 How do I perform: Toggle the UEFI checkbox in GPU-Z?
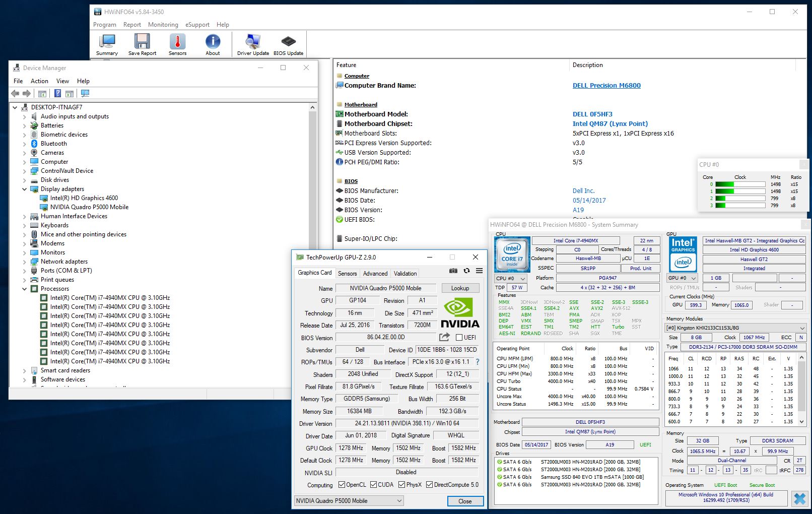click(459, 338)
